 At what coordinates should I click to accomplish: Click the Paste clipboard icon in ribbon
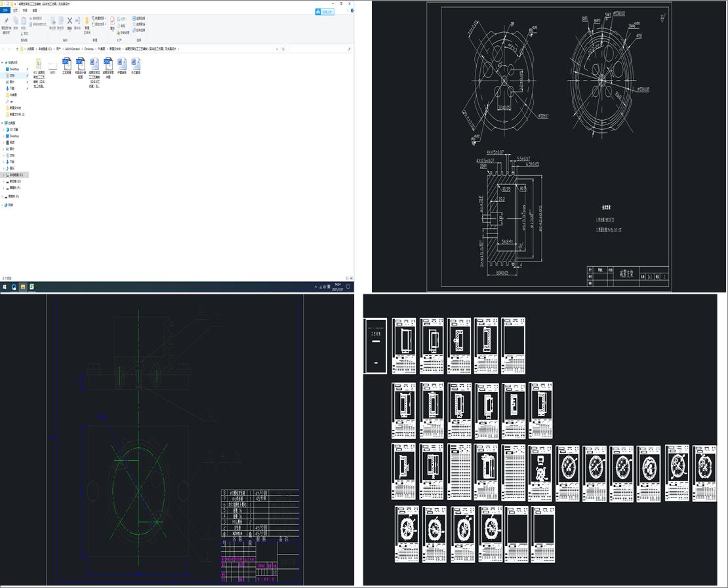point(24,22)
